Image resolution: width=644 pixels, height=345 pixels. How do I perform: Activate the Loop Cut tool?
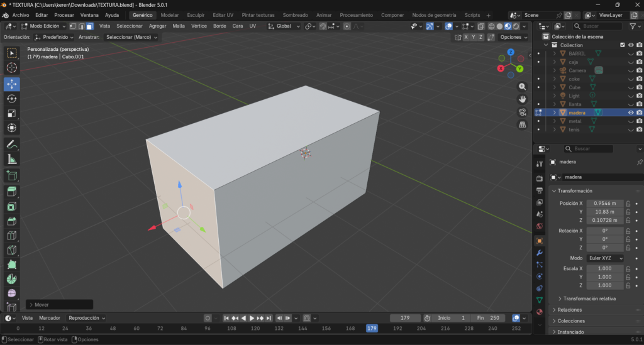click(11, 236)
